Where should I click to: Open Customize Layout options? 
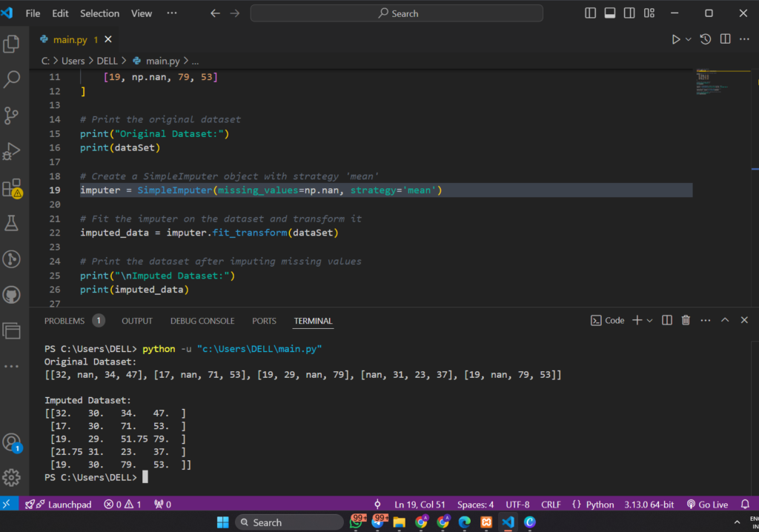coord(649,13)
